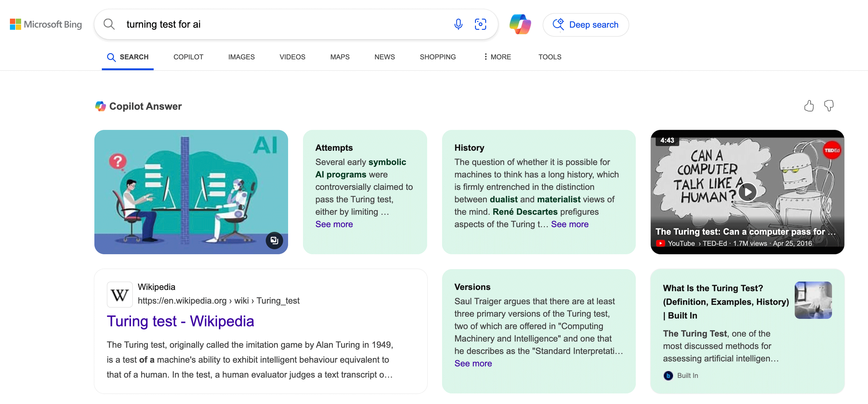This screenshot has height=404, width=868.
Task: Switch to the VIDEOS tab
Action: 292,57
